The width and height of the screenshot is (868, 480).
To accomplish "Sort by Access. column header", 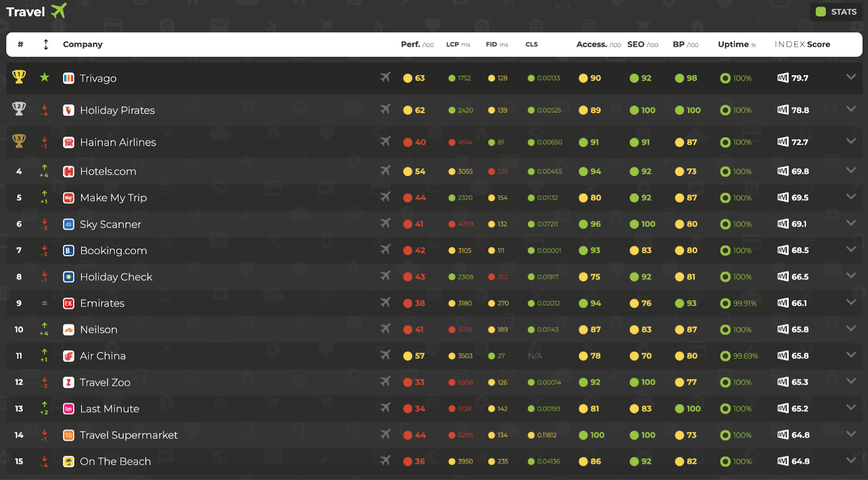I will click(x=598, y=44).
